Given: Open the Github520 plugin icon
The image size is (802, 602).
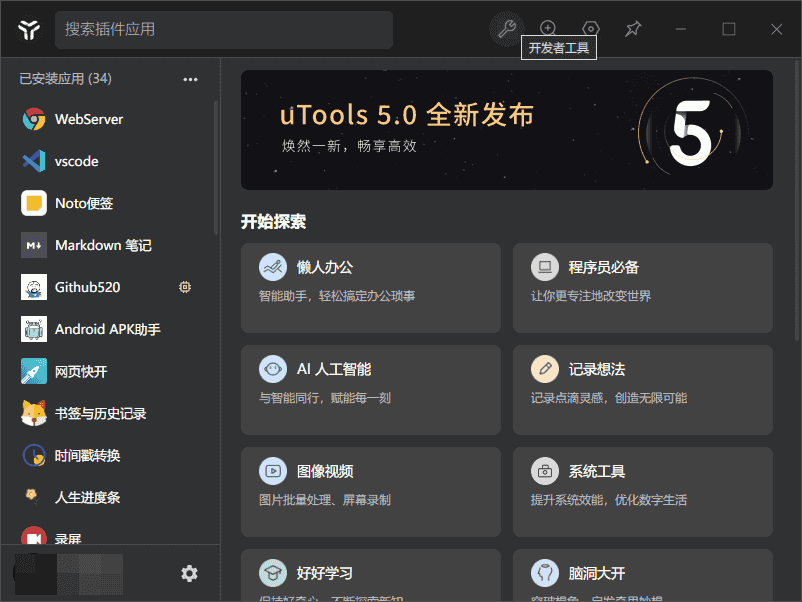Looking at the screenshot, I should [34, 287].
